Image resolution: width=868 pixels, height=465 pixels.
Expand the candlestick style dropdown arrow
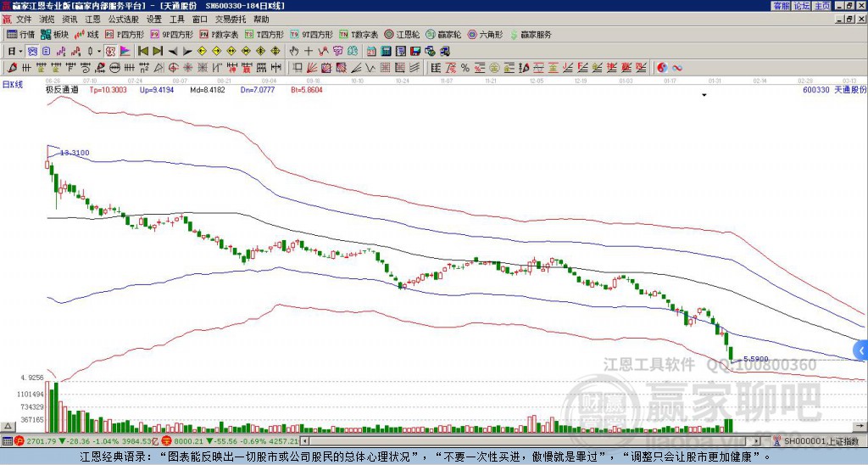(x=99, y=52)
